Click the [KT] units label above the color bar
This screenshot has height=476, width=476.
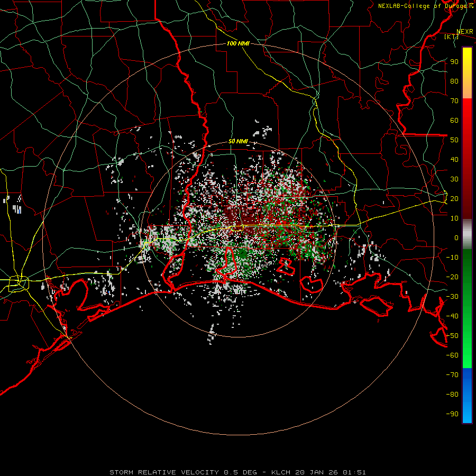coord(451,36)
